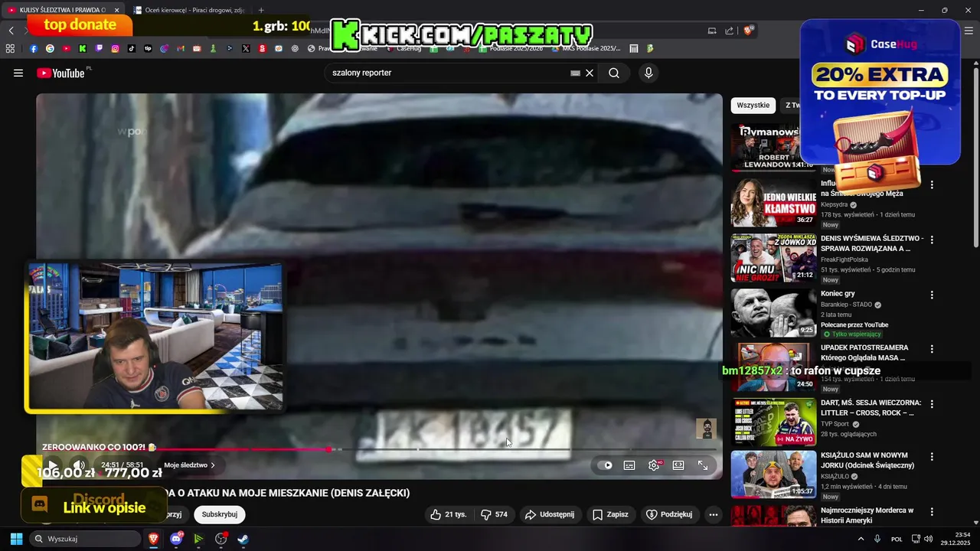
Task: Open options menu for Klepsydra video
Action: tap(932, 184)
